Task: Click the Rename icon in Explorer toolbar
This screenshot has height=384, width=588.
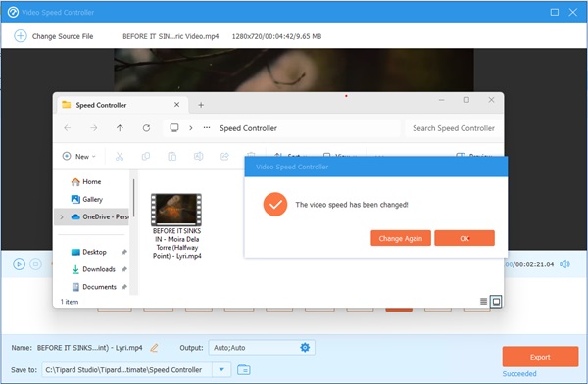Action: click(198, 156)
